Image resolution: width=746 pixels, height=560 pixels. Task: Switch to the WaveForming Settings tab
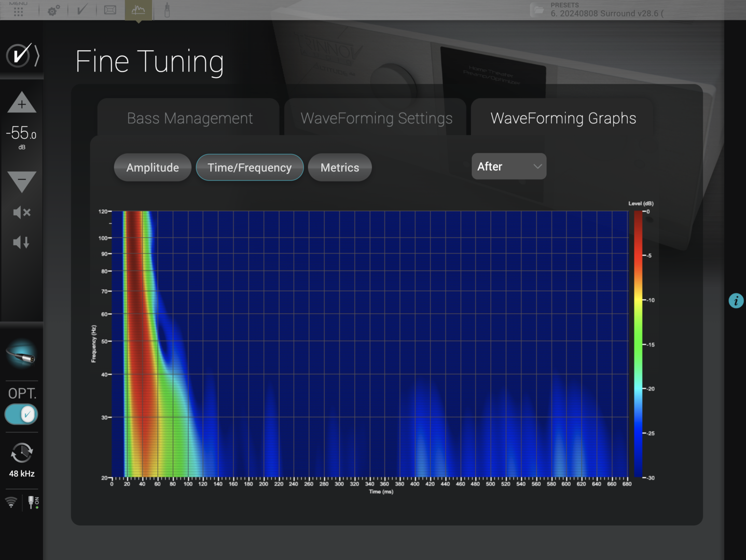[x=376, y=118]
